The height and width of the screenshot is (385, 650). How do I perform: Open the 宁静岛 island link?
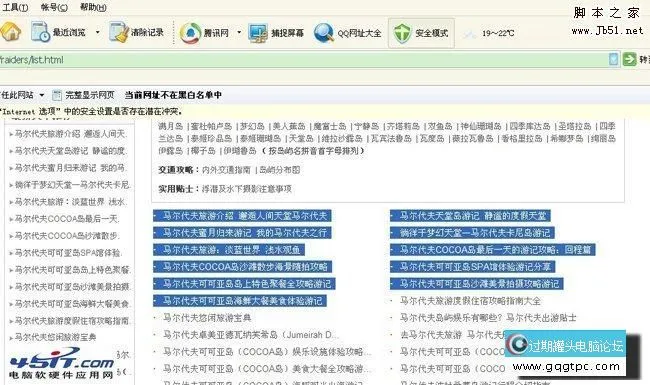tap(367, 126)
